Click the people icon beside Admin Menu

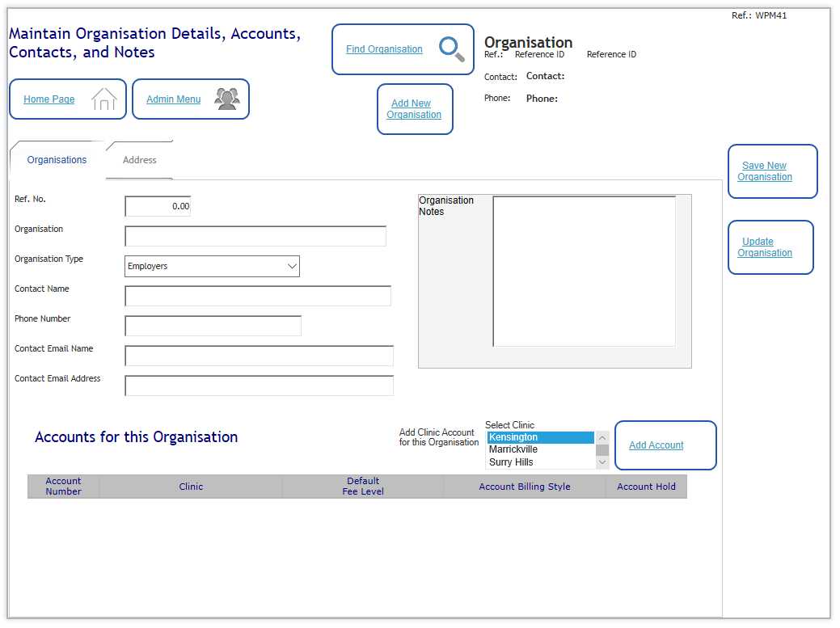point(227,99)
